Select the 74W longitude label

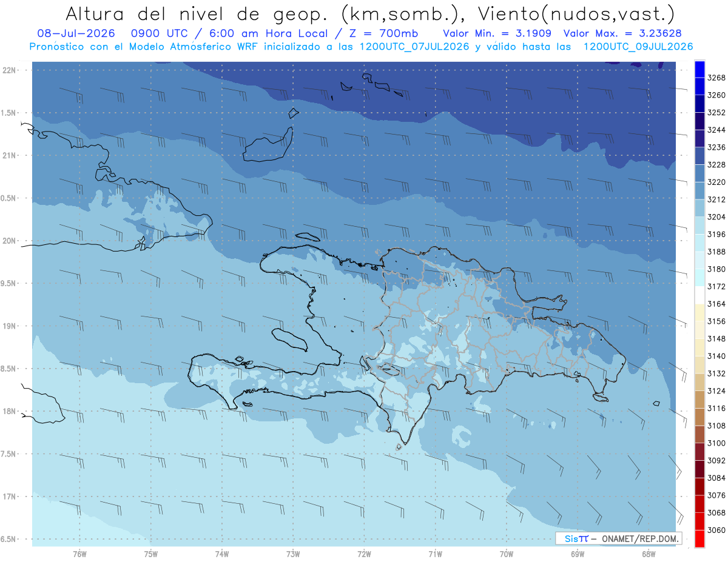click(222, 554)
